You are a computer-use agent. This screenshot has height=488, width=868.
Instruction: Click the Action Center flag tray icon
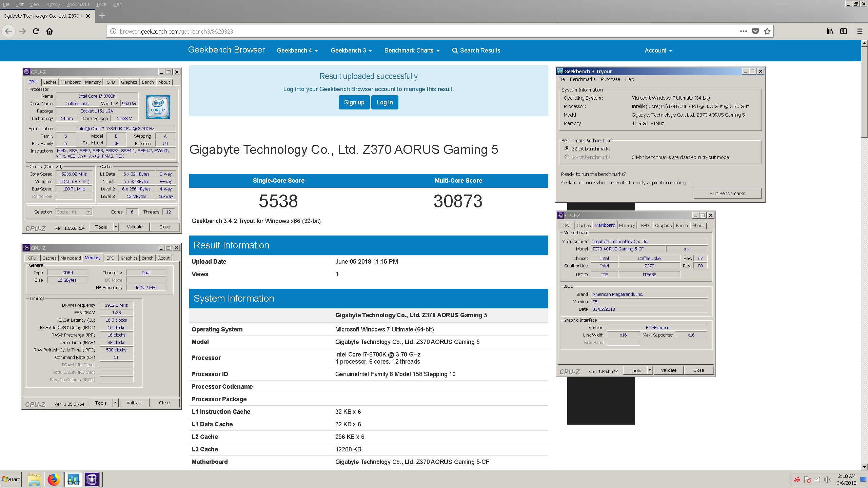(x=807, y=480)
